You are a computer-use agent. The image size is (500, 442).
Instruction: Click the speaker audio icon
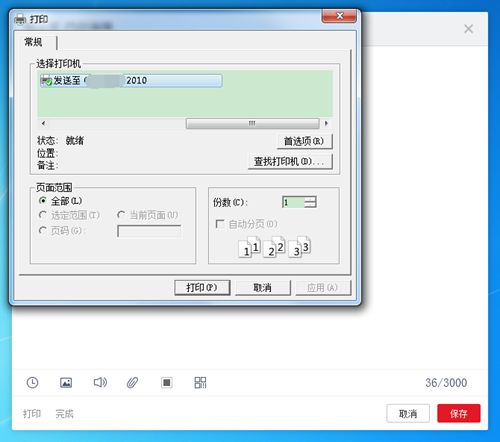coord(100,382)
